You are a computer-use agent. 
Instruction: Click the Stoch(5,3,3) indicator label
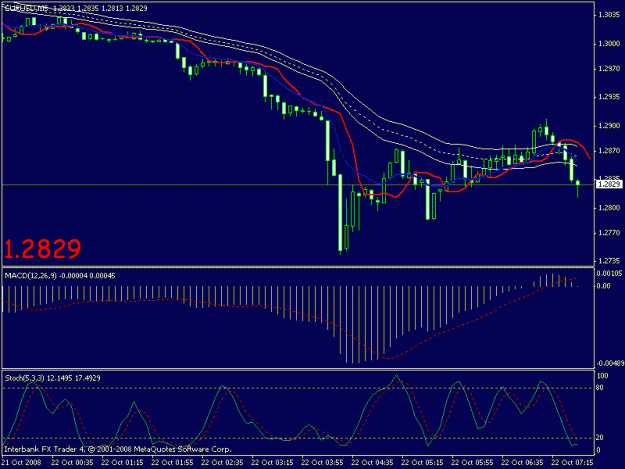pos(24,378)
